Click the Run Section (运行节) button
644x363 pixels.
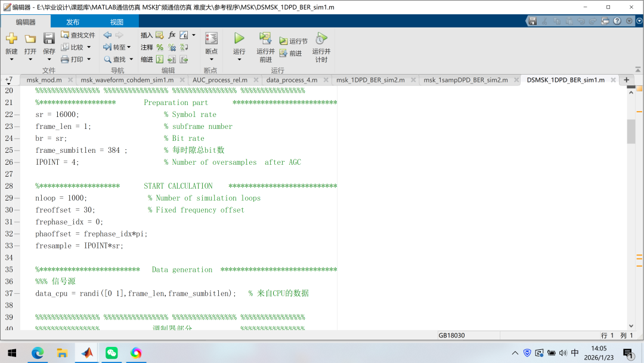pos(293,41)
